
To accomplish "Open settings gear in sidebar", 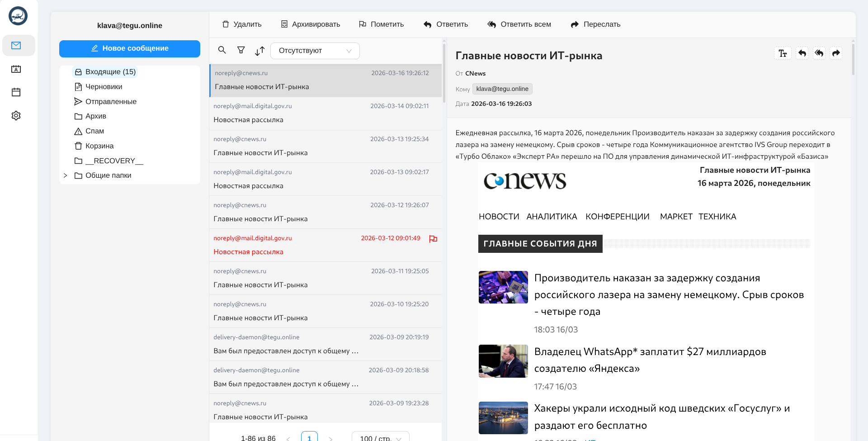I will tap(16, 116).
